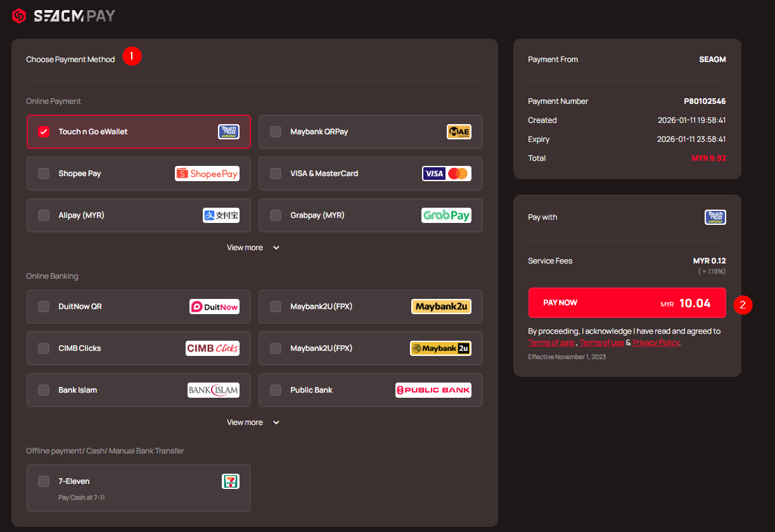Viewport: 775px width, 532px height.
Task: Click the GrabPay logo
Action: [446, 215]
